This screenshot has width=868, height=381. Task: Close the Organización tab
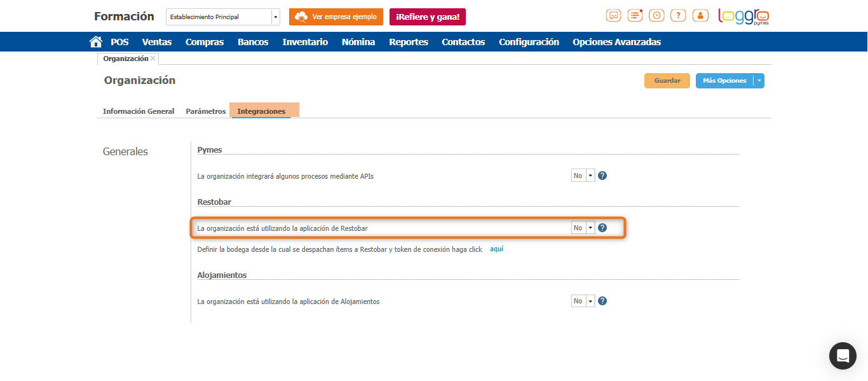(x=153, y=59)
